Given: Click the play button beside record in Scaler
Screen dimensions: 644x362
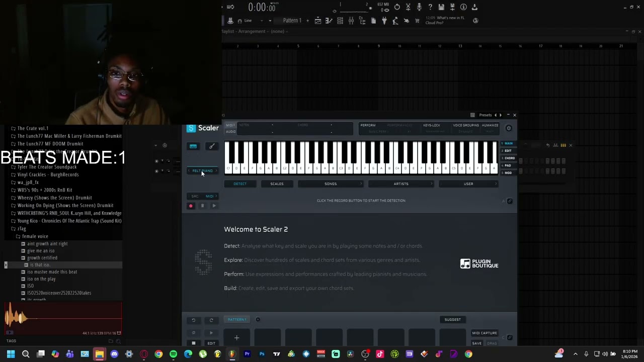Looking at the screenshot, I should [214, 206].
